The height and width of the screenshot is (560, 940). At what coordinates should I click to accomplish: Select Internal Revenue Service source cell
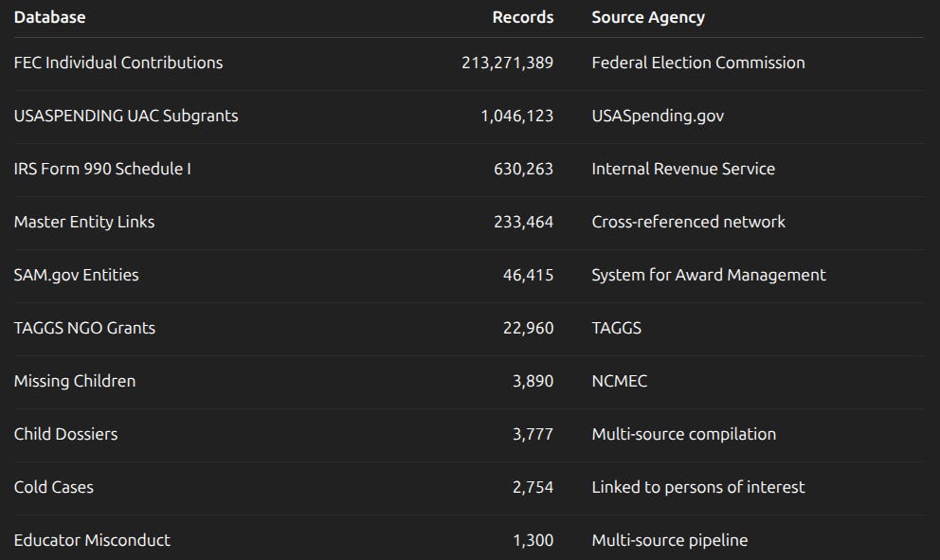[683, 169]
